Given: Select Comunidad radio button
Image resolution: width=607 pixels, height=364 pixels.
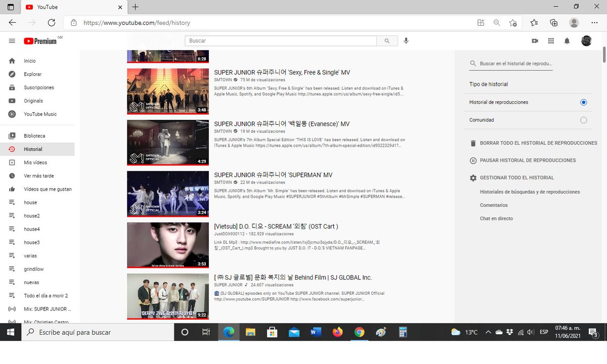Looking at the screenshot, I should coord(583,120).
